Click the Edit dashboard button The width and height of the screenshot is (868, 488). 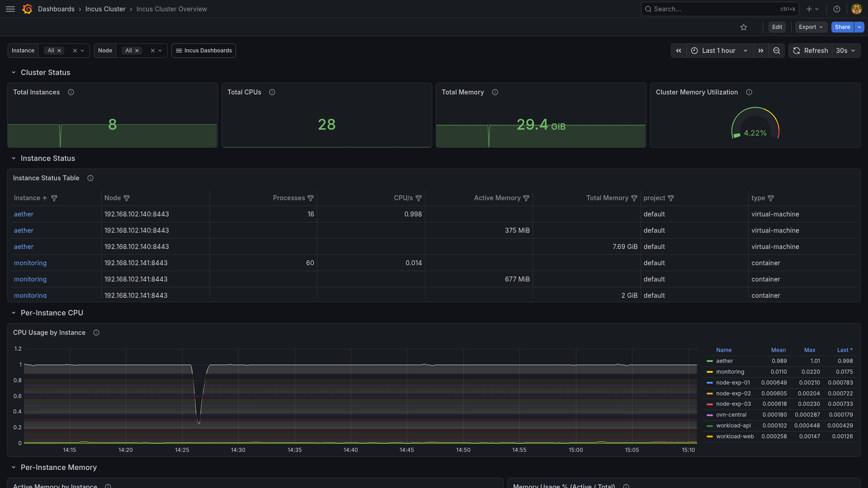click(x=777, y=27)
